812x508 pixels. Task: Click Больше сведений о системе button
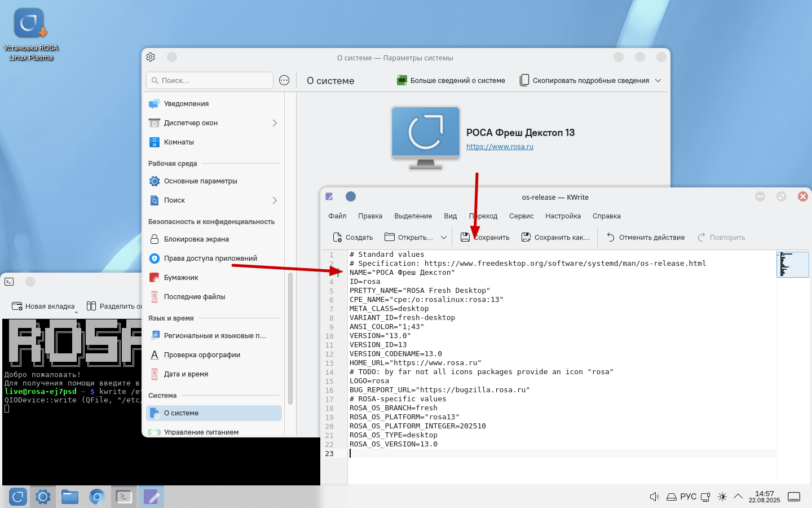pos(451,81)
